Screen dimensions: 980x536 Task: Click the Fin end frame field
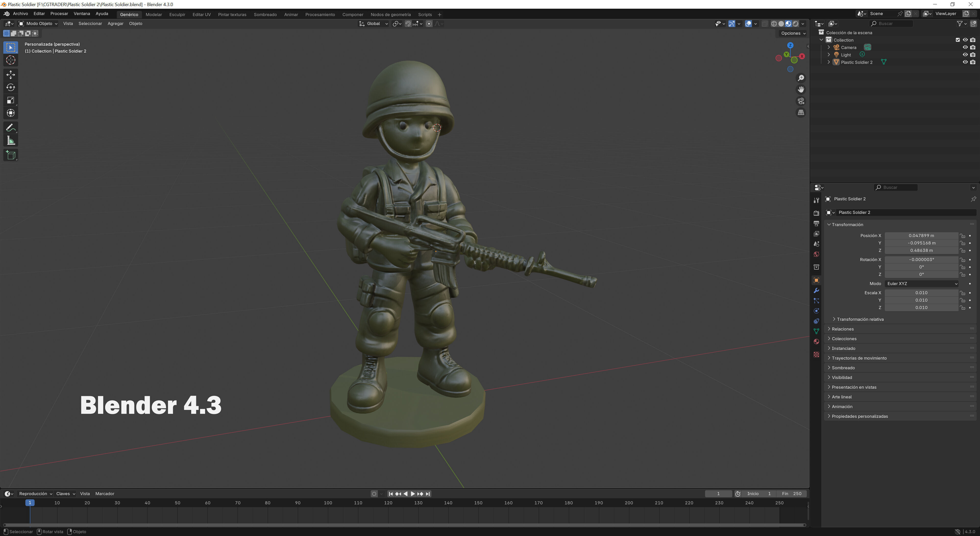pos(791,494)
